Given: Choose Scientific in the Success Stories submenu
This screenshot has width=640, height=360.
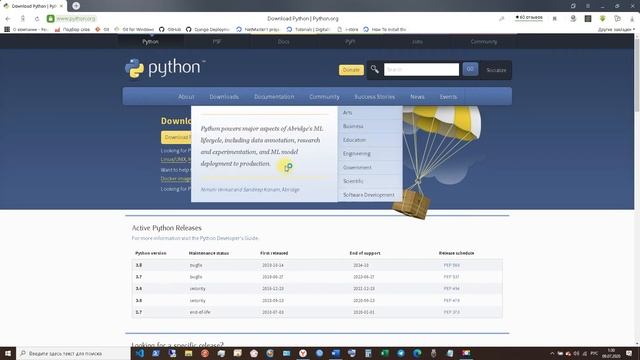Looking at the screenshot, I should coord(370,181).
